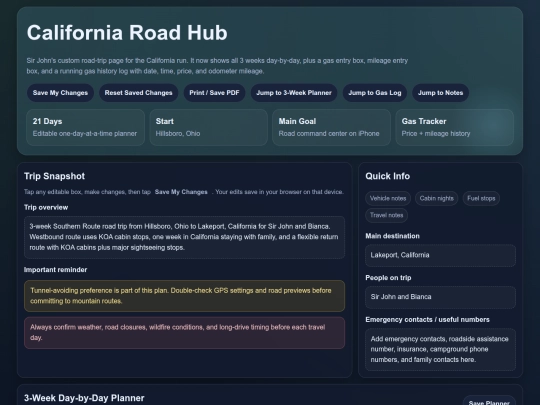Open Print / Save PDF
Viewport: 540px width, 405px height.
pyautogui.click(x=214, y=93)
